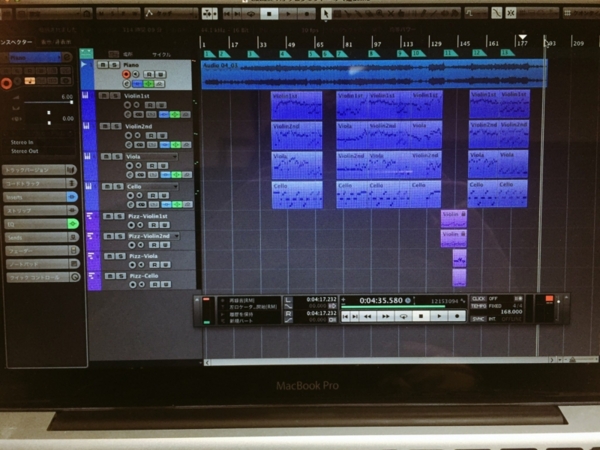Solo the Piano track
This screenshot has width=600, height=450.
click(x=114, y=65)
